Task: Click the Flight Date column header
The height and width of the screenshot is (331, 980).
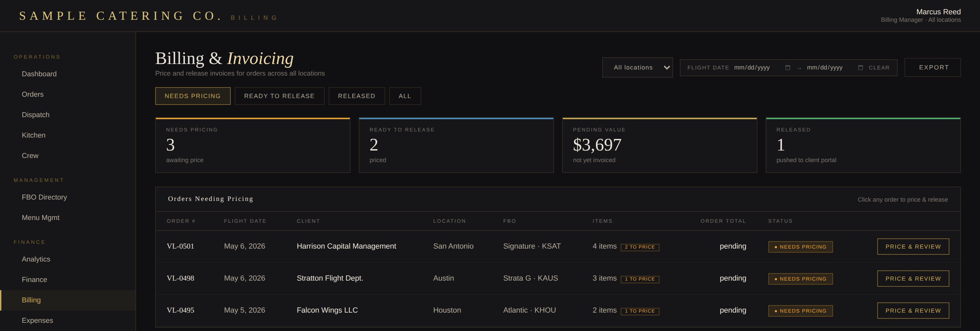Action: tap(245, 221)
